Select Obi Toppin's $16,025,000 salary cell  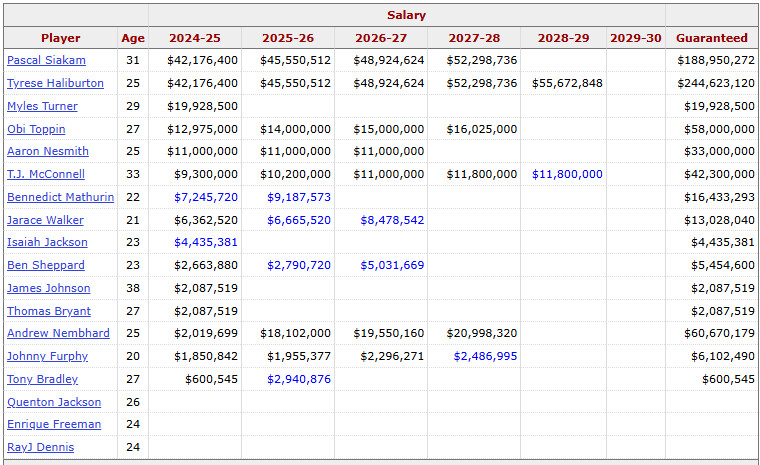point(481,129)
